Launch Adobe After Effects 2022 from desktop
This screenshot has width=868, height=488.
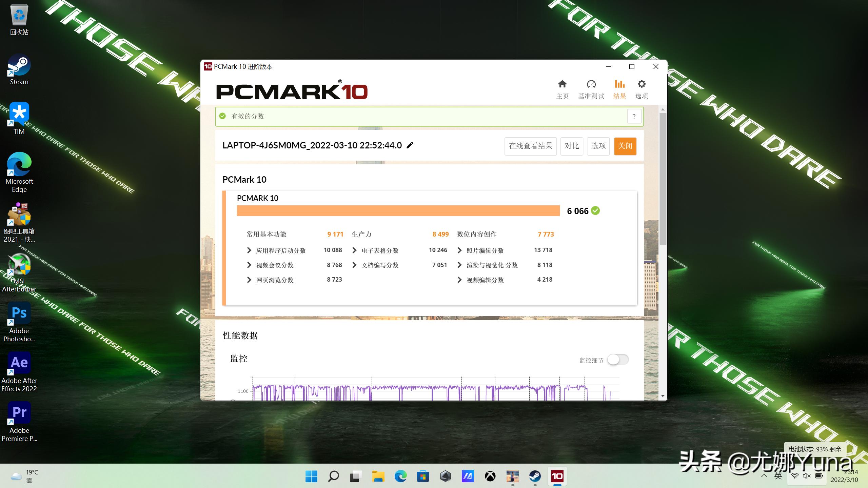coord(19,362)
